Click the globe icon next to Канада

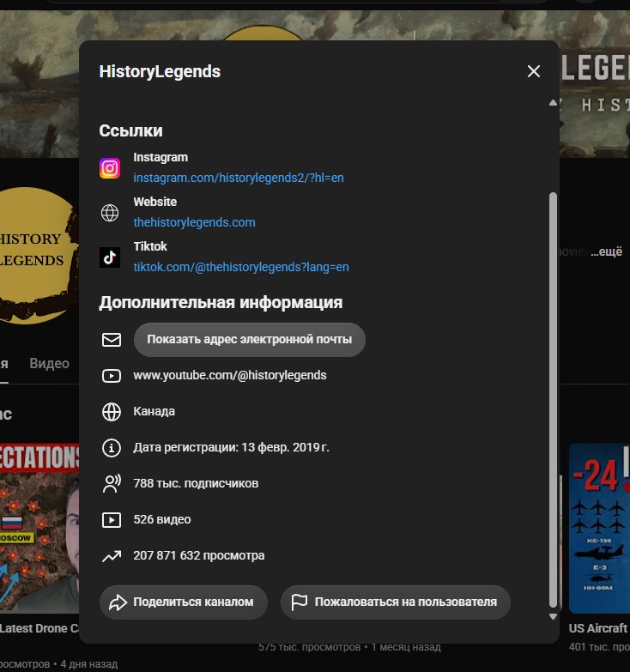click(112, 412)
